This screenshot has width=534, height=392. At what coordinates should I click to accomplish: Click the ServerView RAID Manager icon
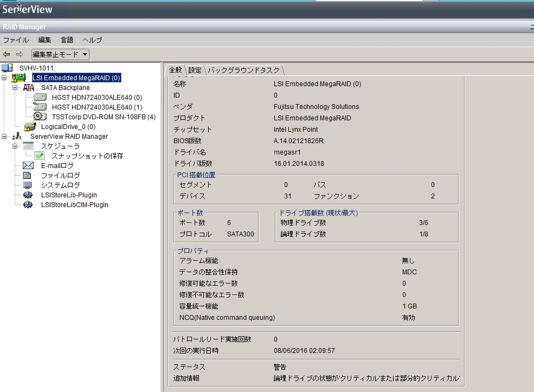pyautogui.click(x=17, y=137)
